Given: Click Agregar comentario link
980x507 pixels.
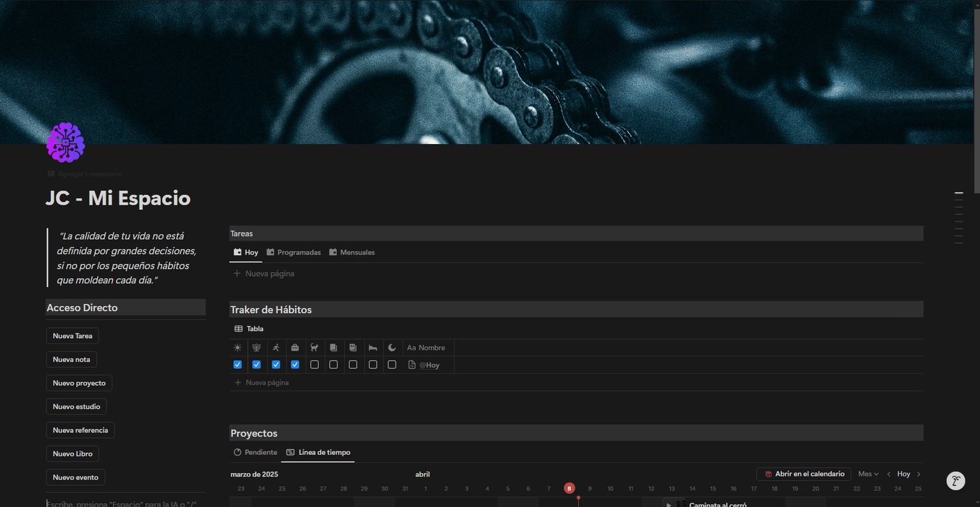Looking at the screenshot, I should (x=84, y=174).
